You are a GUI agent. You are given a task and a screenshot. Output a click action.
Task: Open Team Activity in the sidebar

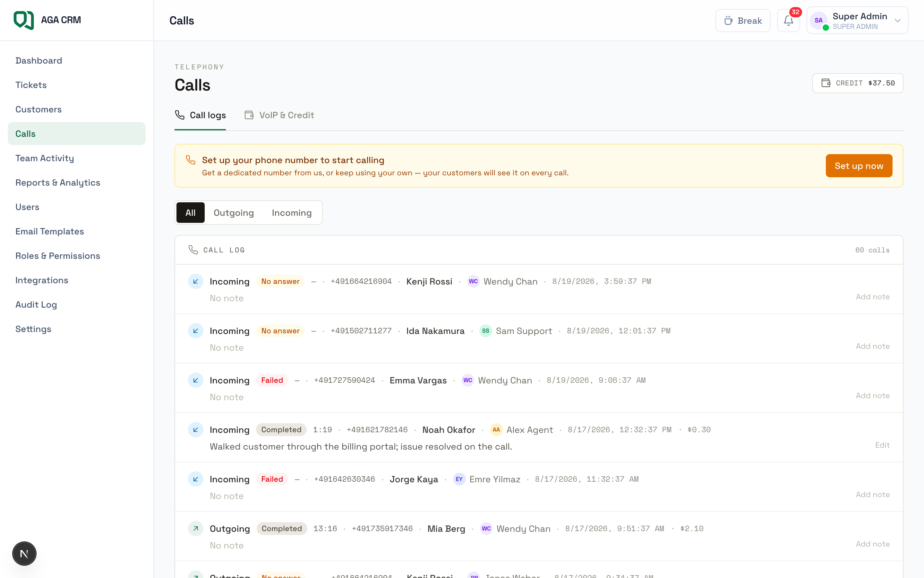click(76, 158)
